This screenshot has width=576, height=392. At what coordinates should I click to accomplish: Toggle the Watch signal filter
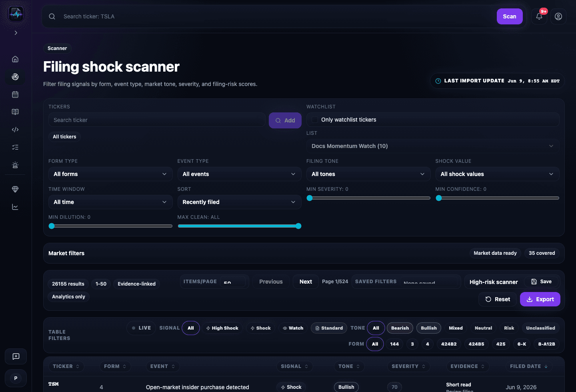pyautogui.click(x=293, y=328)
